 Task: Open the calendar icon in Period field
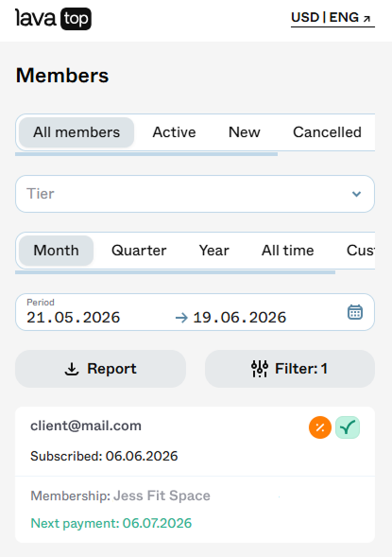point(355,312)
